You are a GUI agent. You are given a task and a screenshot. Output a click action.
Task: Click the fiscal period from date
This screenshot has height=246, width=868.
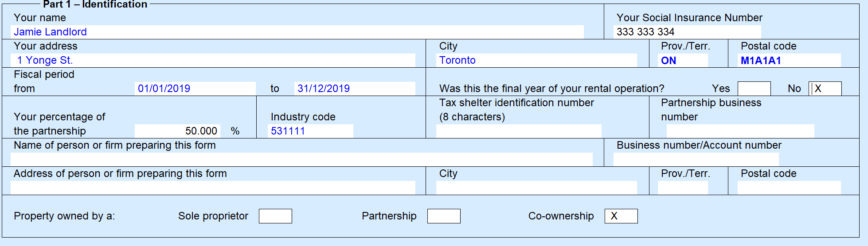tap(195, 88)
